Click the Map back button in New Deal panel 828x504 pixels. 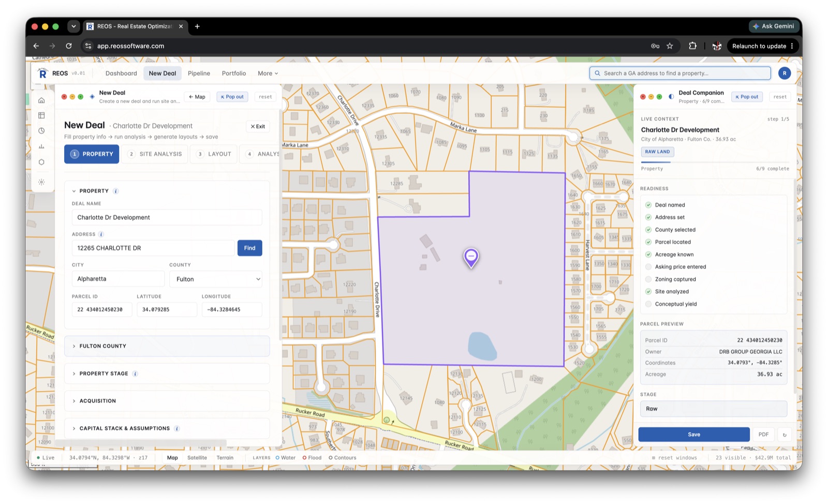[x=197, y=97]
